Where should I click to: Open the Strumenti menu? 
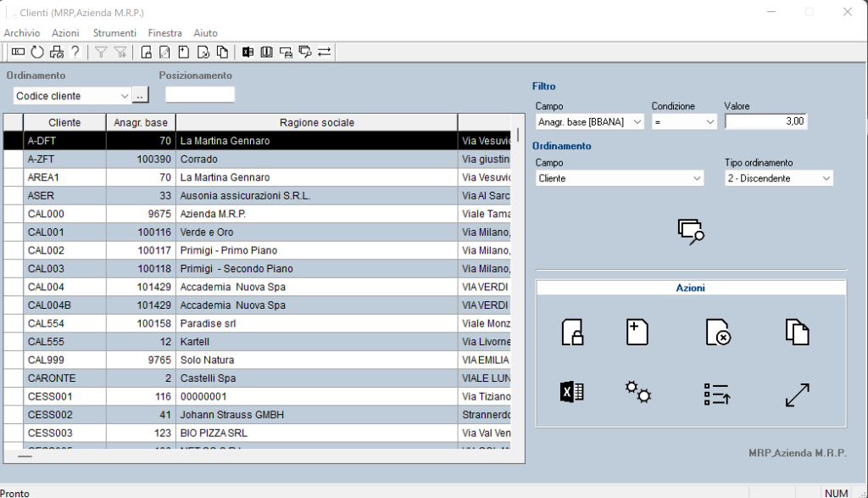[114, 32]
